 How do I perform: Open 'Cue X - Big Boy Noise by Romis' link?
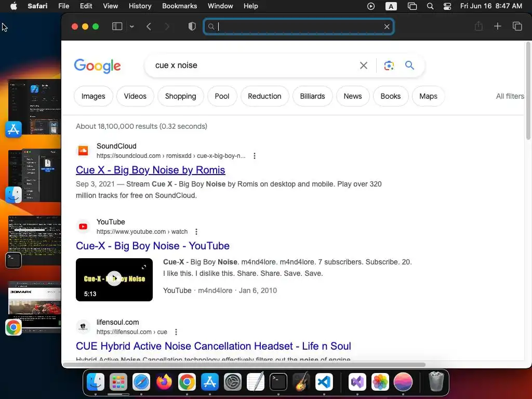150,170
